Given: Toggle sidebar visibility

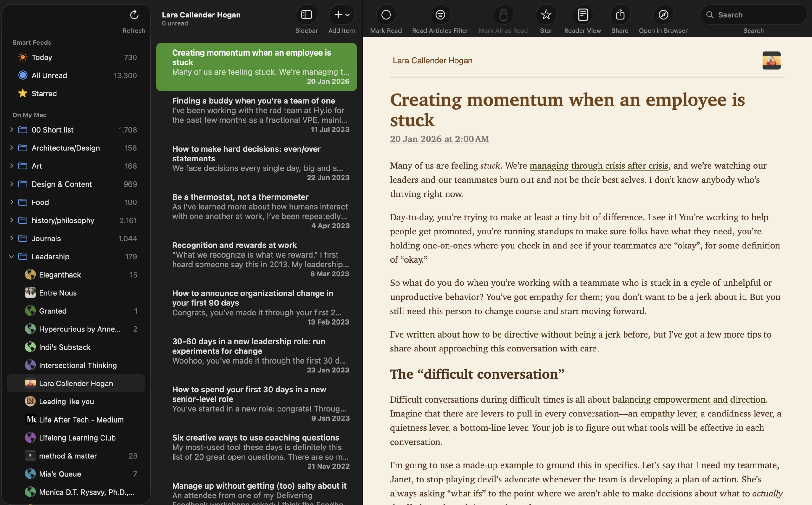Looking at the screenshot, I should click(306, 15).
